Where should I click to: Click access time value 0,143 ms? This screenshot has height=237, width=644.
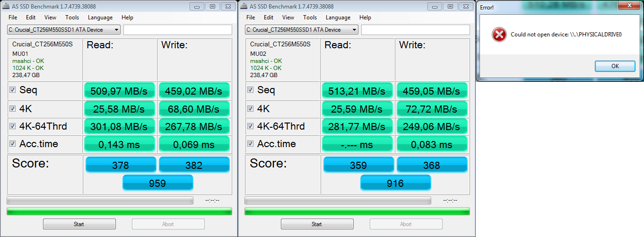(120, 144)
